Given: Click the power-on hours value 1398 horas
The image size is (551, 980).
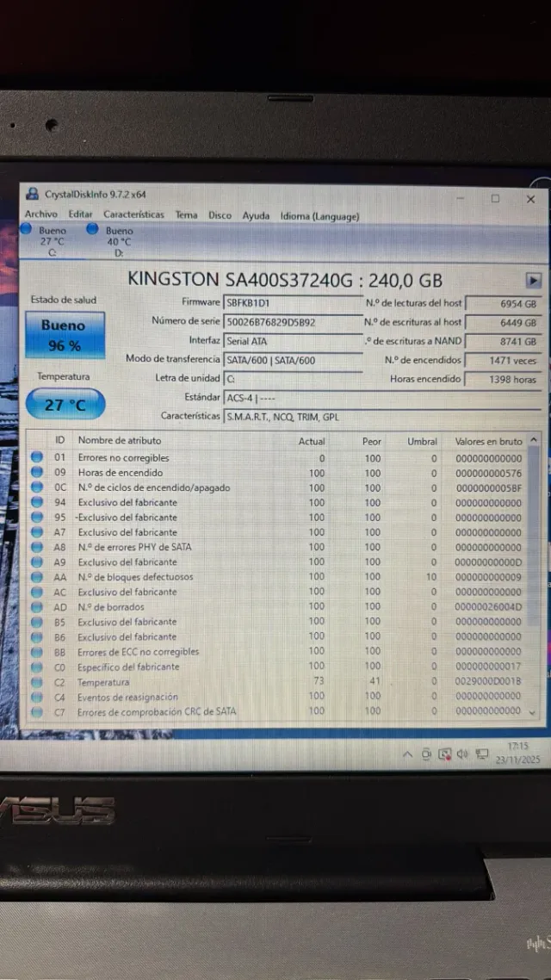Looking at the screenshot, I should 503,379.
